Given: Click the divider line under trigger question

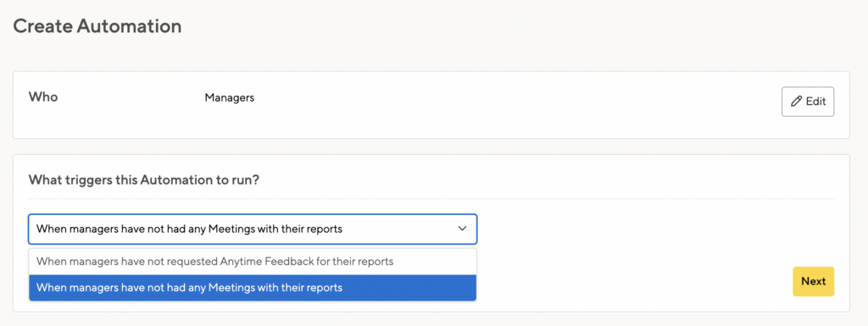Looking at the screenshot, I should pos(431,198).
